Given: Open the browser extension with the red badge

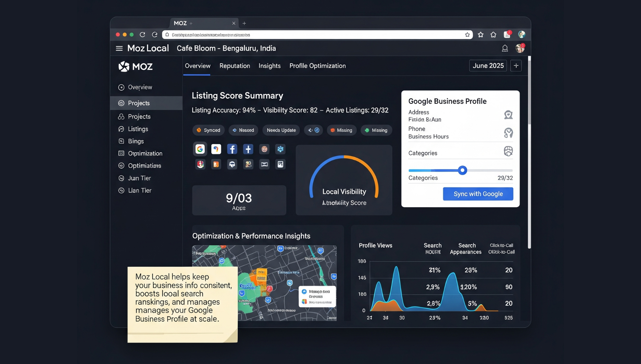Looking at the screenshot, I should [x=507, y=34].
